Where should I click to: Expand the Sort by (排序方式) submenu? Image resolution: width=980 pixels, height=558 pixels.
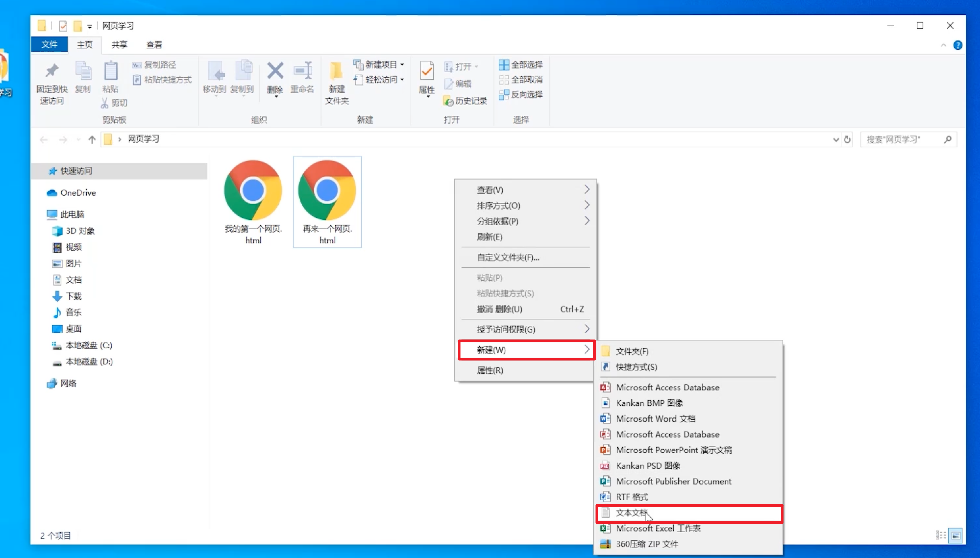pyautogui.click(x=526, y=205)
